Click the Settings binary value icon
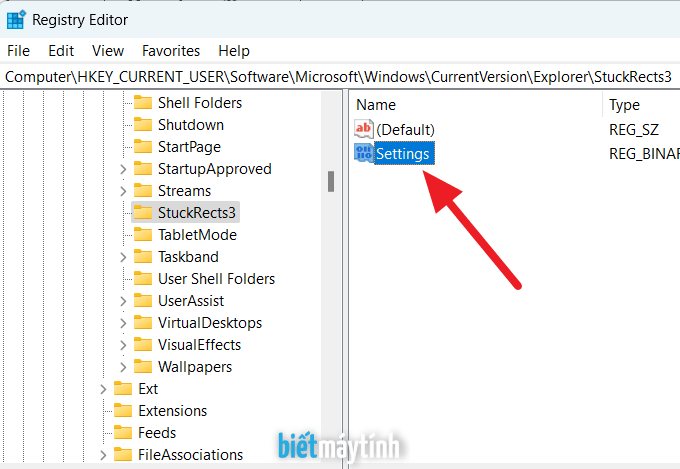Viewport: 680px width, 469px height. pyautogui.click(x=363, y=153)
